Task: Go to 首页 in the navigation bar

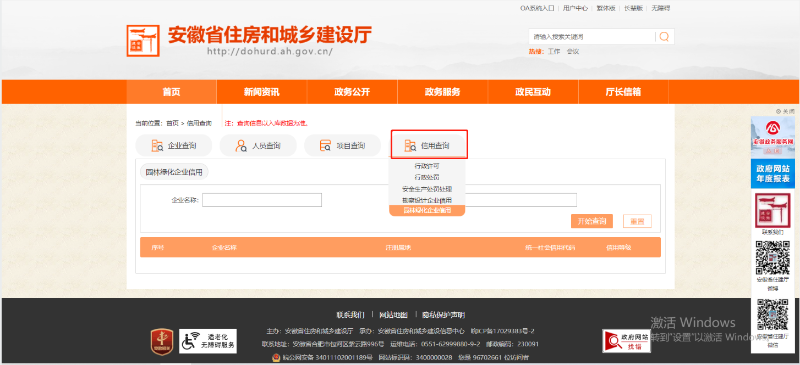Action: tap(171, 92)
